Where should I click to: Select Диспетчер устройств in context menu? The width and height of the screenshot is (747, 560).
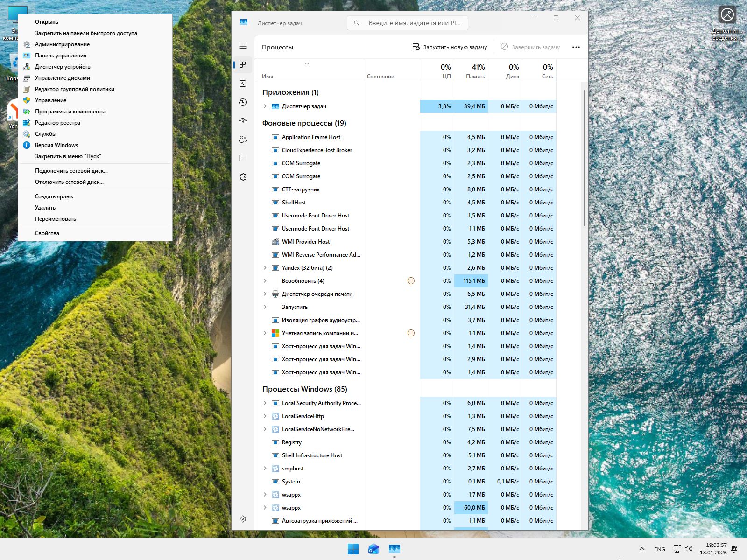(x=63, y=67)
